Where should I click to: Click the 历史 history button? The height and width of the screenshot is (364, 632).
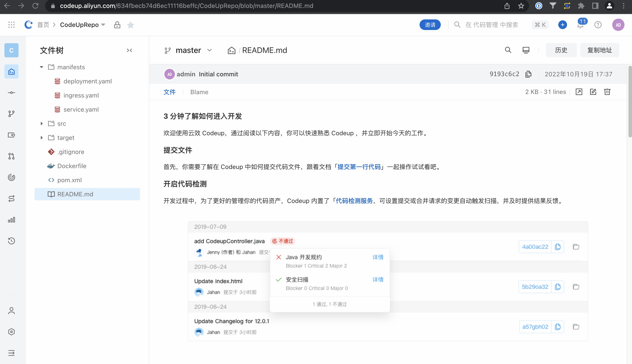561,50
